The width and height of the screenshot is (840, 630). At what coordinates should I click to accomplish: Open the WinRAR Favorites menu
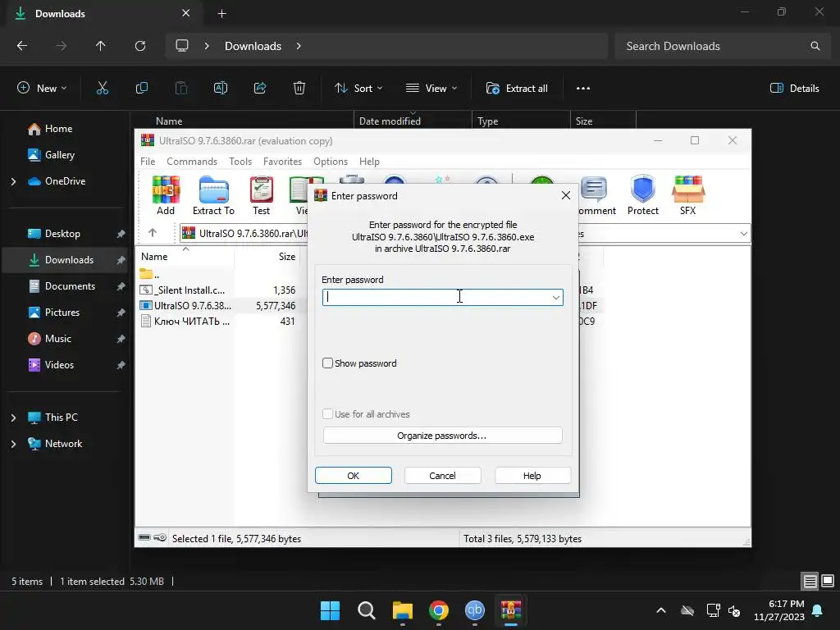(x=282, y=162)
